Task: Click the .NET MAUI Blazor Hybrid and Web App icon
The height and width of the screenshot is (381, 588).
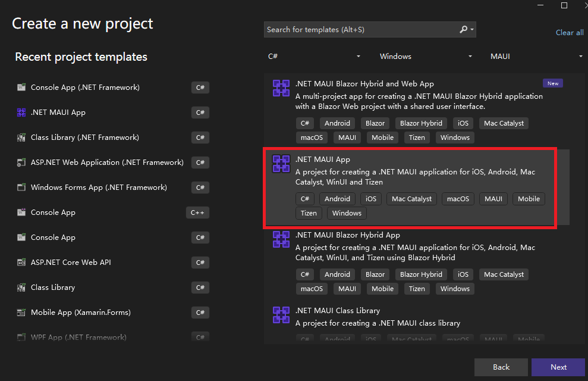Action: coord(281,88)
